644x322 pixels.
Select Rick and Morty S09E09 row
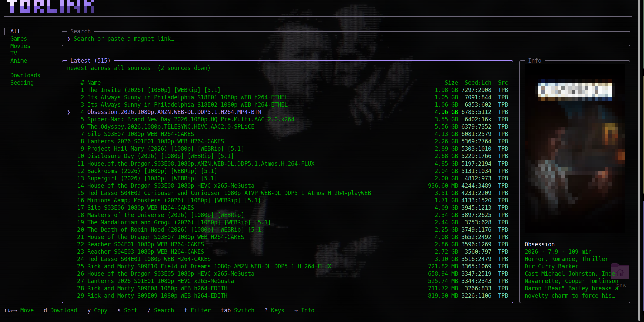288,296
